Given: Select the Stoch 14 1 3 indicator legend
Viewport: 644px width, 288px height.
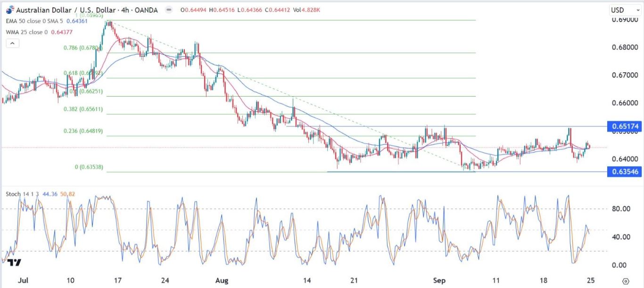Looking at the screenshot, I should [22, 194].
